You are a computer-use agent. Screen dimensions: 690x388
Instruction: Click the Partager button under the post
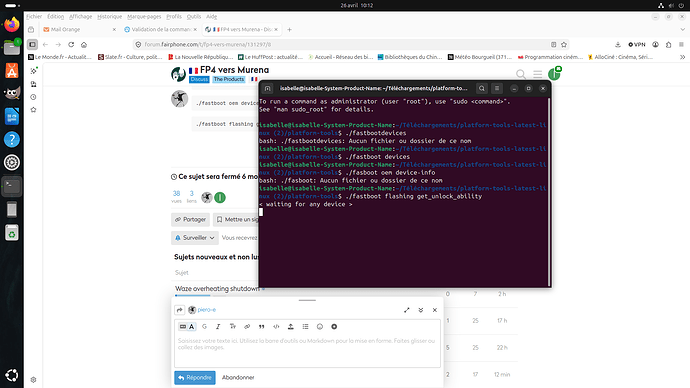click(190, 219)
